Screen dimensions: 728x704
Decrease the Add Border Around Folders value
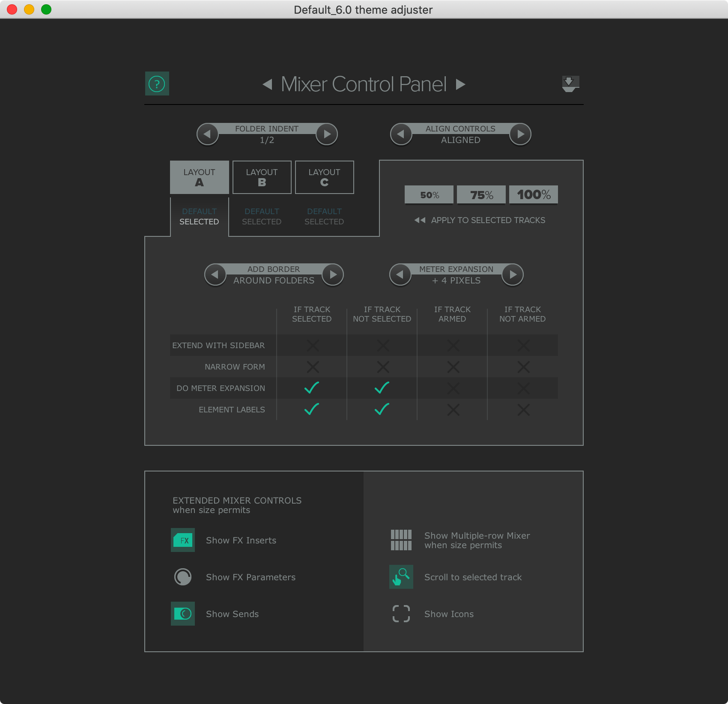click(215, 274)
